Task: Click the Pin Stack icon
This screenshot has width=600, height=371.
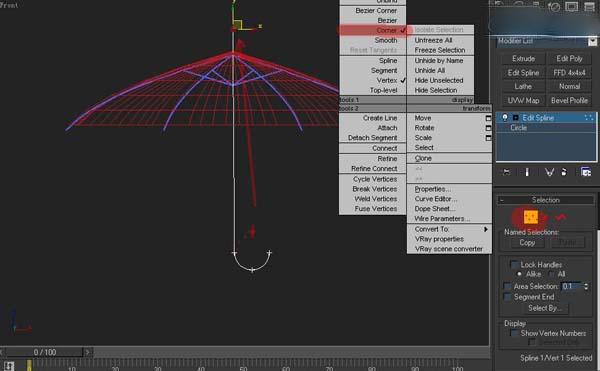Action: 506,172
